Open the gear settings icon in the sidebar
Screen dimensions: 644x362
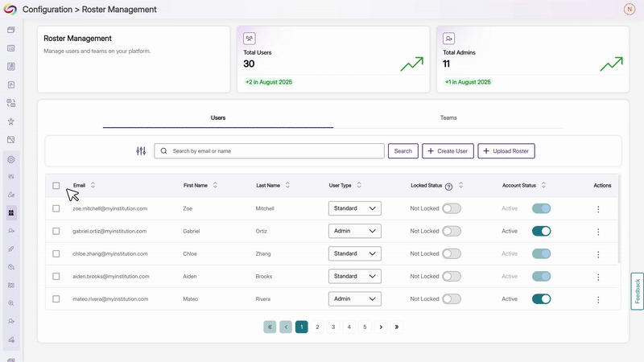pos(11,159)
